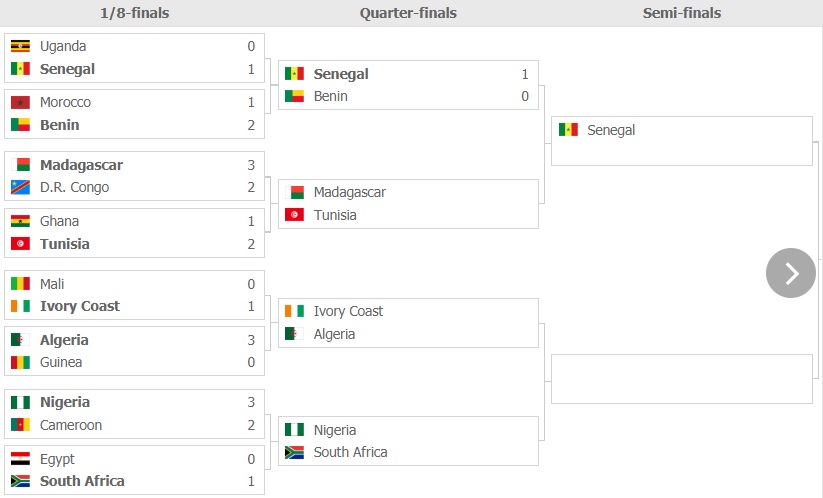
Task: Click the empty second semi-final box
Action: click(682, 379)
